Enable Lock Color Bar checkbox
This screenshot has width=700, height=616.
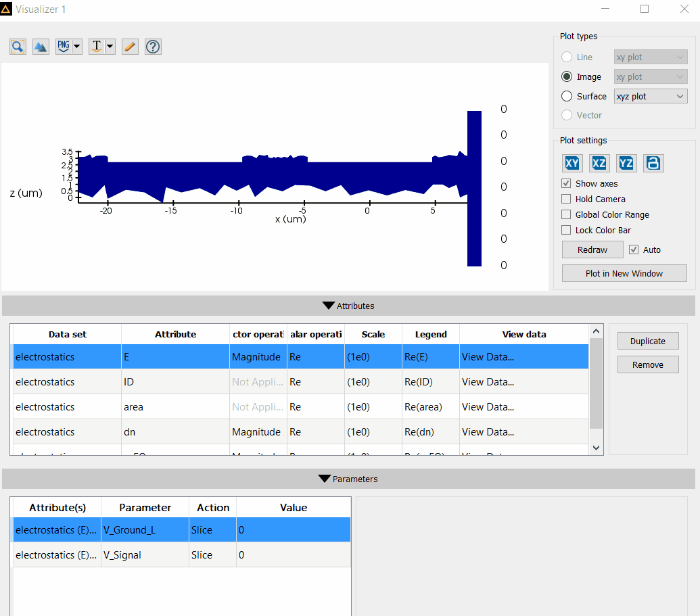pyautogui.click(x=566, y=231)
